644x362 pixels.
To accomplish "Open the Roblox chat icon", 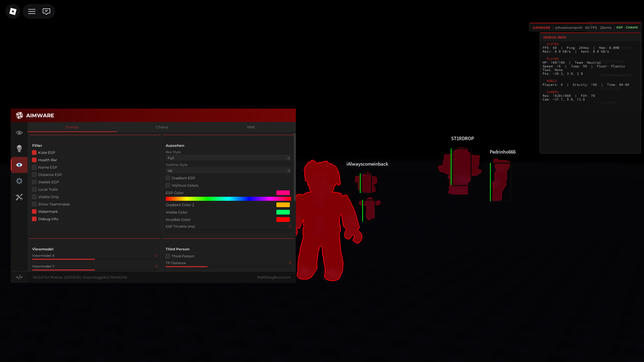I will click(x=46, y=11).
